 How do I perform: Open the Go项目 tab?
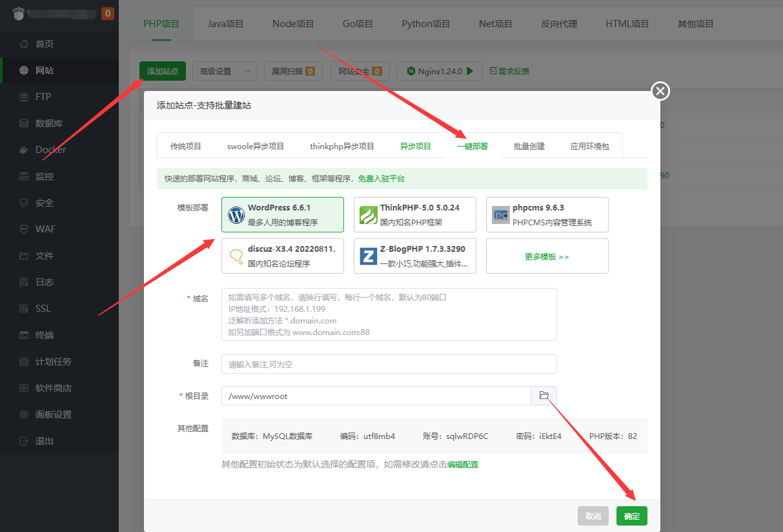(358, 24)
